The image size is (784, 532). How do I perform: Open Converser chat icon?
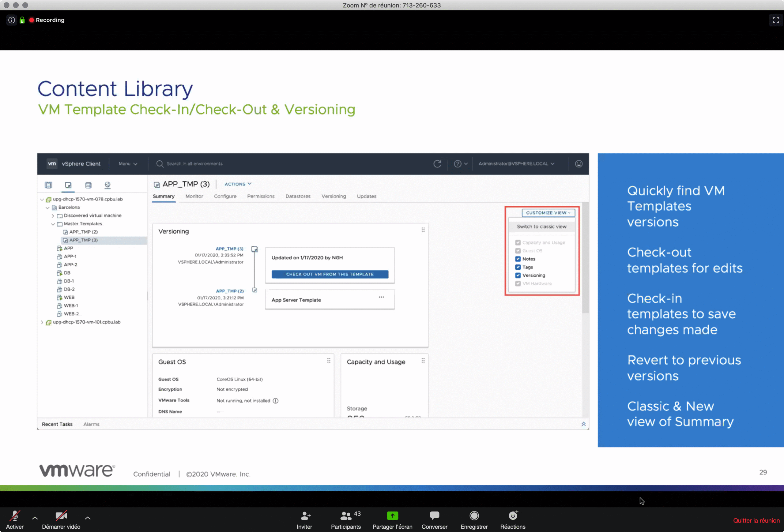434,516
